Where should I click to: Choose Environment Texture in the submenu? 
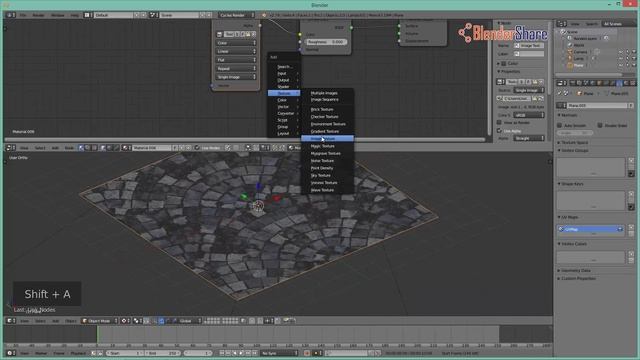pos(327,124)
